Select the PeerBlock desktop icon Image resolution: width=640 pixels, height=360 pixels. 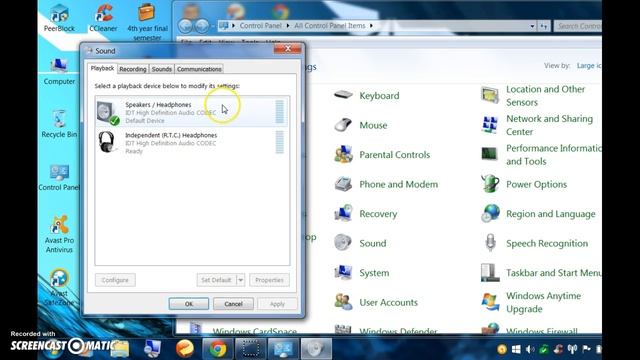click(x=59, y=18)
